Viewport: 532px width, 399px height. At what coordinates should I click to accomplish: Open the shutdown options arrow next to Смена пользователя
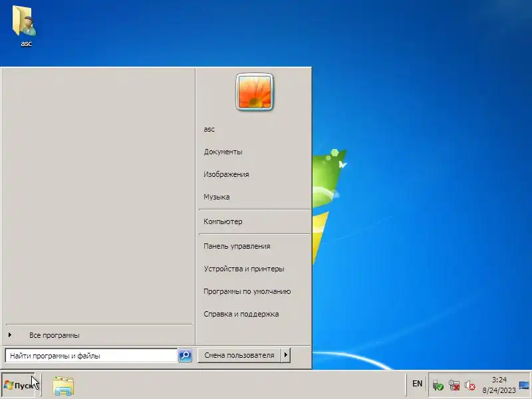point(286,355)
